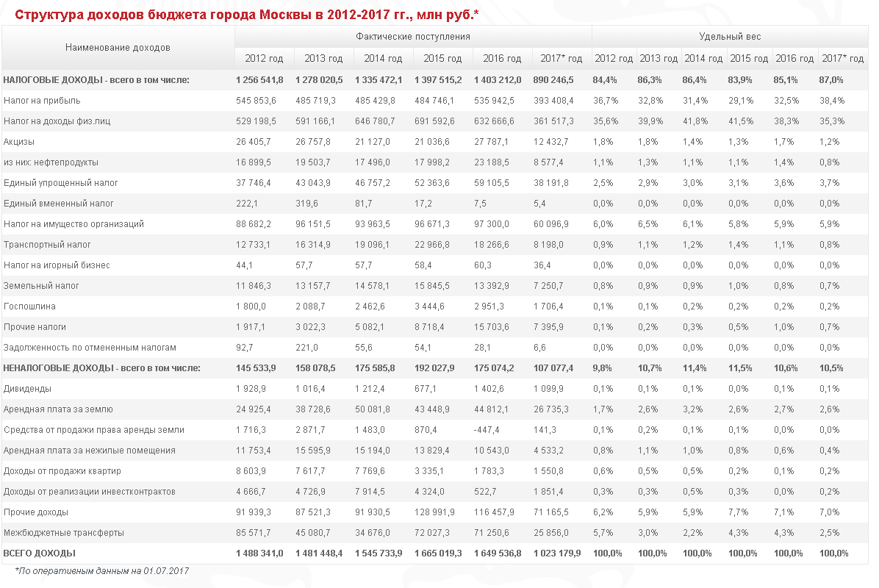Select the simplified tax cell '59 105,5'
The width and height of the screenshot is (879, 588).
tap(492, 183)
